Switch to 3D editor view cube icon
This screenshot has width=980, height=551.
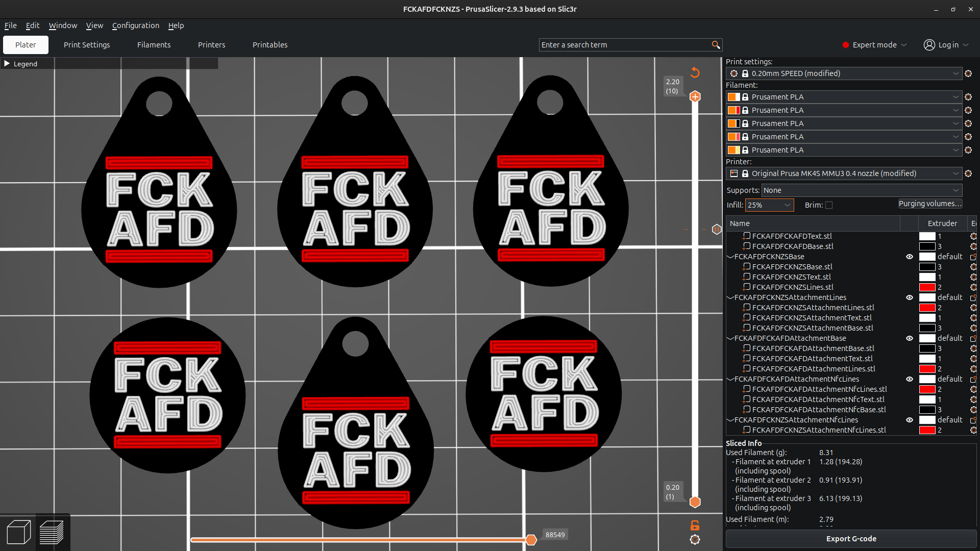(18, 532)
